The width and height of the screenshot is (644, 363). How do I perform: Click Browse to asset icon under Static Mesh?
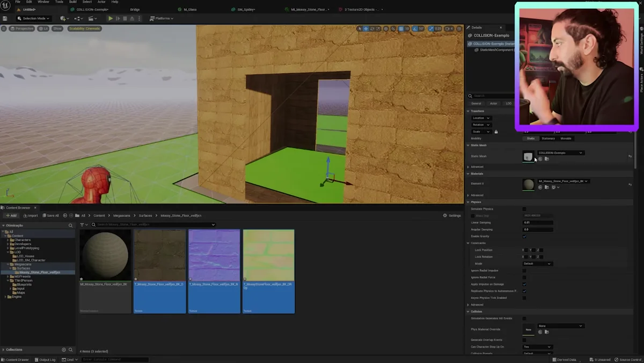coord(546,159)
